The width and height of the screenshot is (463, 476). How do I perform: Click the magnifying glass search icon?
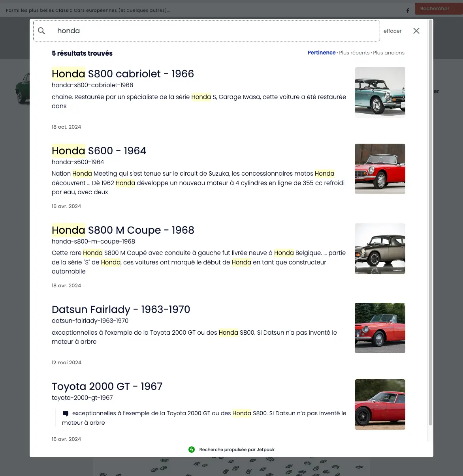click(41, 31)
